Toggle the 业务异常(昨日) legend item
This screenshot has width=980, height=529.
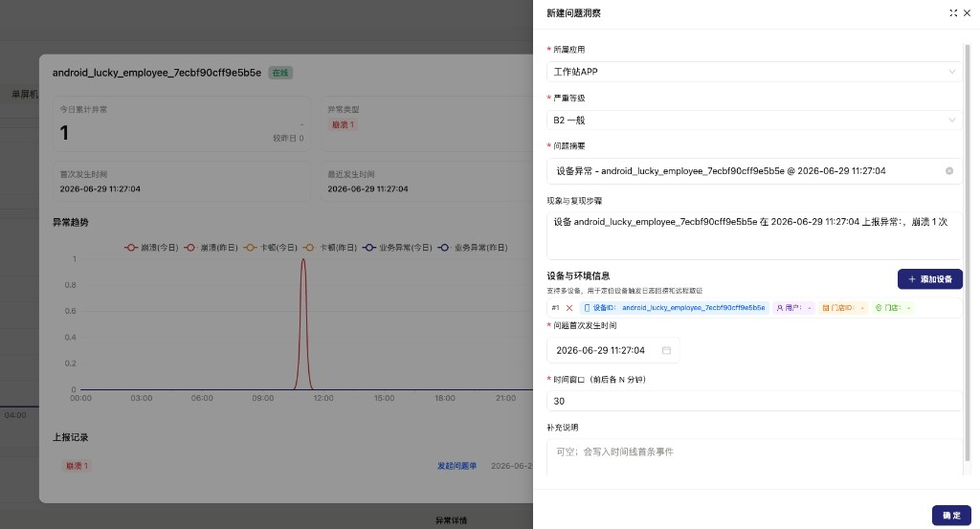click(x=473, y=248)
